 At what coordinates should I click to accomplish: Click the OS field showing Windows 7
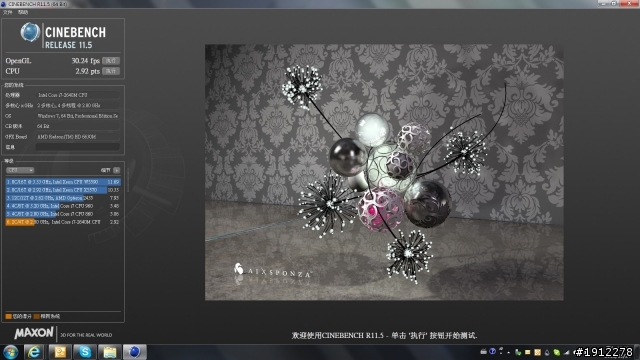78,116
